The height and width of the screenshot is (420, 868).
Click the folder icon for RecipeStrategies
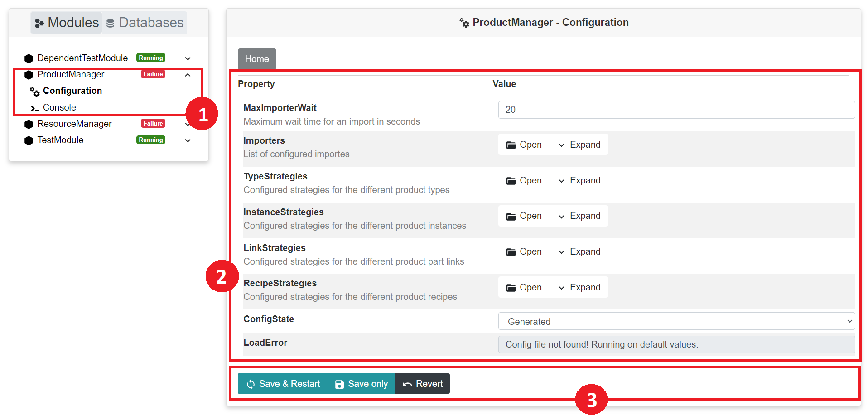pos(511,288)
